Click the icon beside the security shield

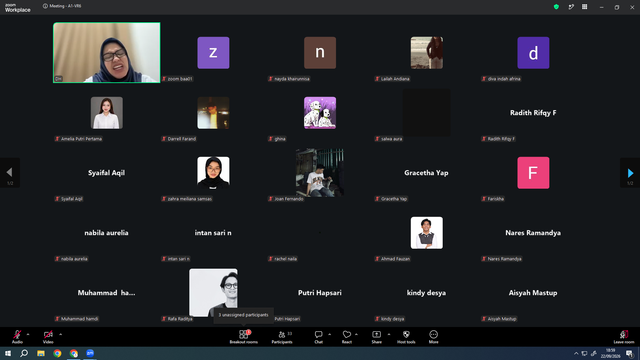(571, 7)
